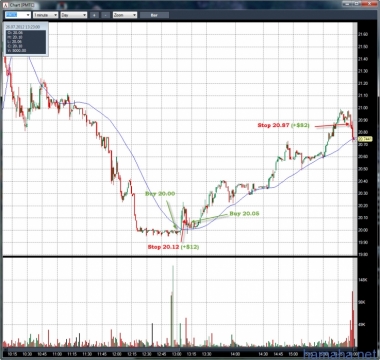This screenshot has height=360, width=380.
Task: Click the chart window app icon
Action: click(x=5, y=5)
